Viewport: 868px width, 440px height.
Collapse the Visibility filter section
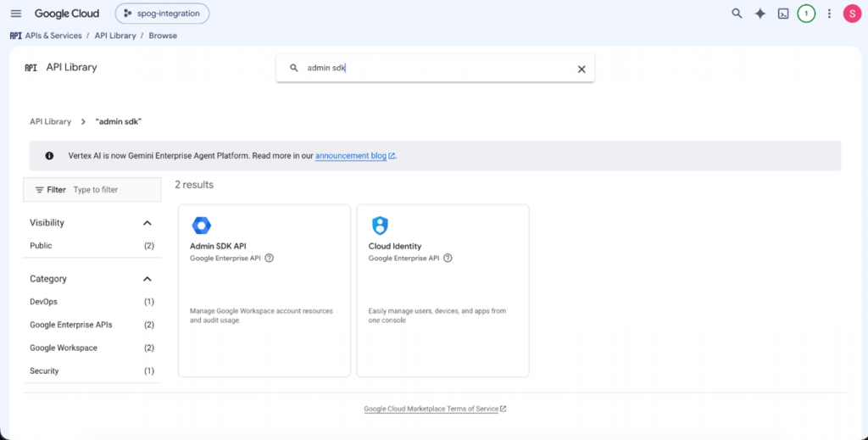pos(147,223)
